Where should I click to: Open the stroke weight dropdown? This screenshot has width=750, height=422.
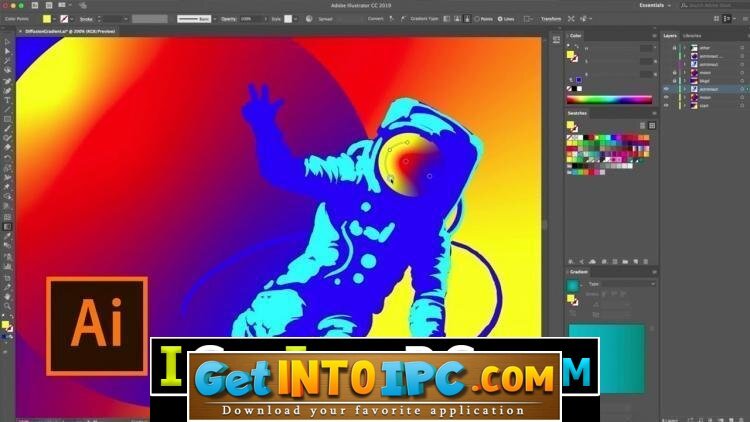pyautogui.click(x=126, y=19)
